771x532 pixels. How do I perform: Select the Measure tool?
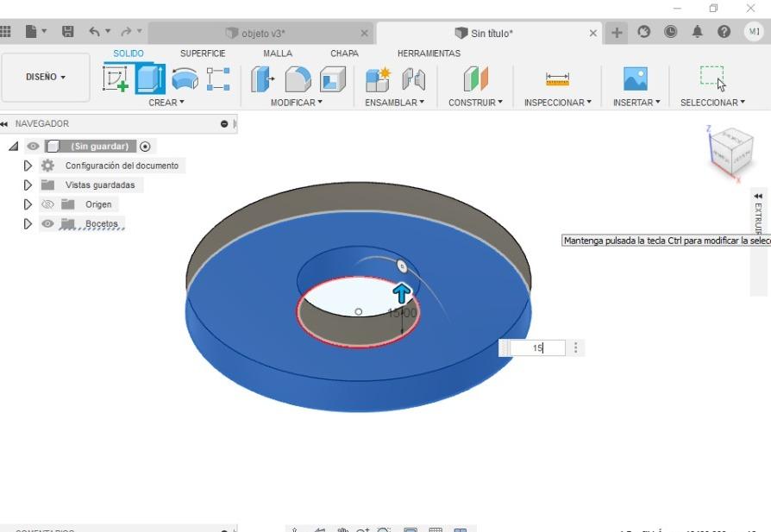coord(557,78)
